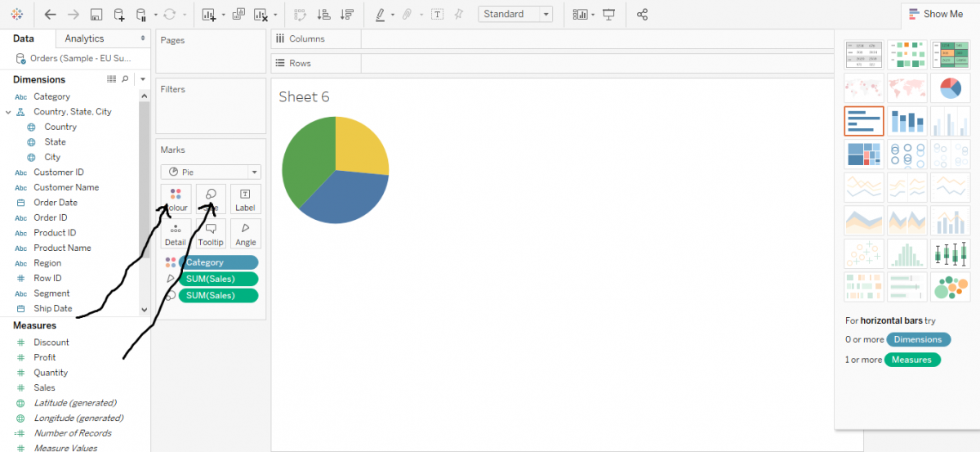Viewport: 980px width, 452px height.
Task: Open Show/Hide Cards icon
Action: [x=580, y=15]
